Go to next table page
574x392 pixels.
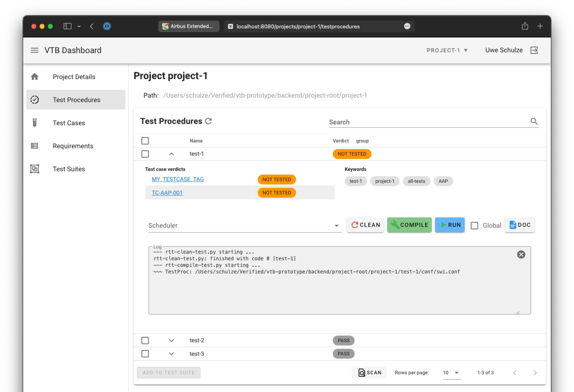[x=535, y=373]
